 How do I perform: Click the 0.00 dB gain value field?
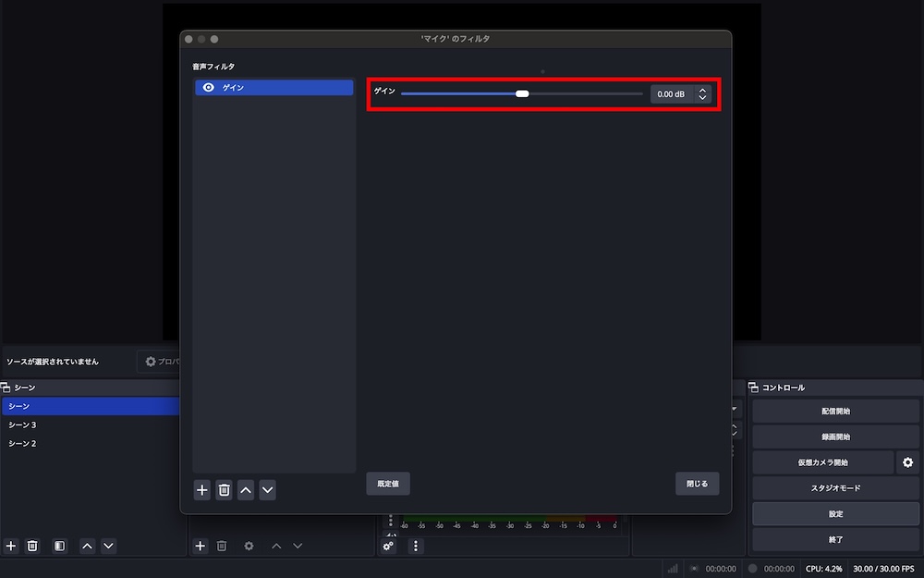point(672,94)
